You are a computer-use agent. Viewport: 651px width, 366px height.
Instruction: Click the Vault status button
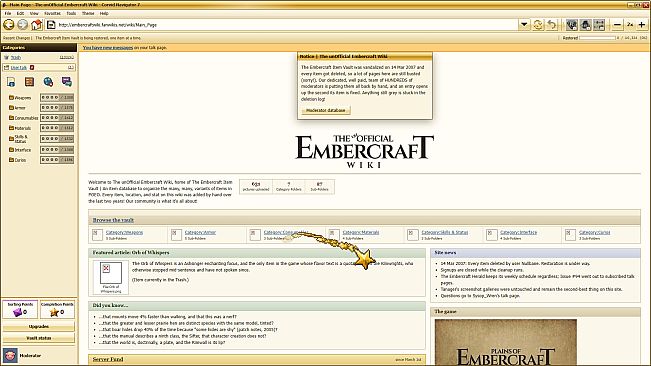pos(39,338)
